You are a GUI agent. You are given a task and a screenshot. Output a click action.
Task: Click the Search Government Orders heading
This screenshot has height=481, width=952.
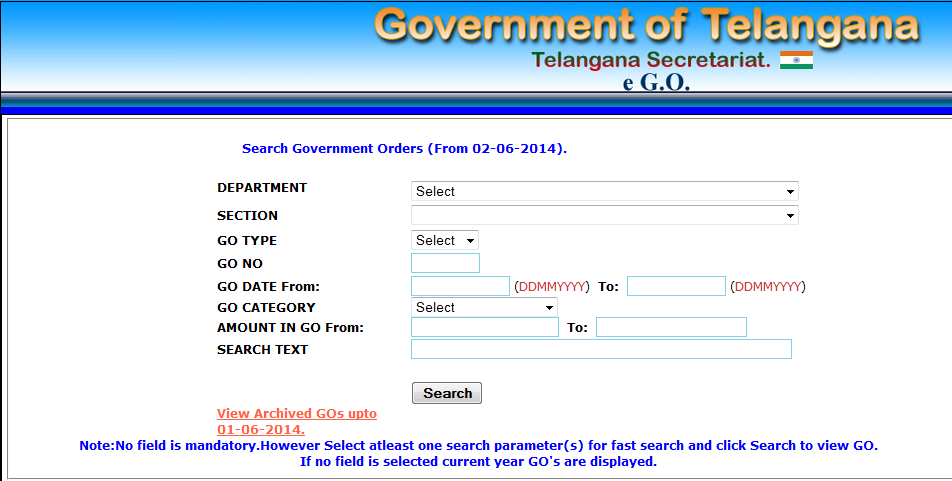coord(404,149)
